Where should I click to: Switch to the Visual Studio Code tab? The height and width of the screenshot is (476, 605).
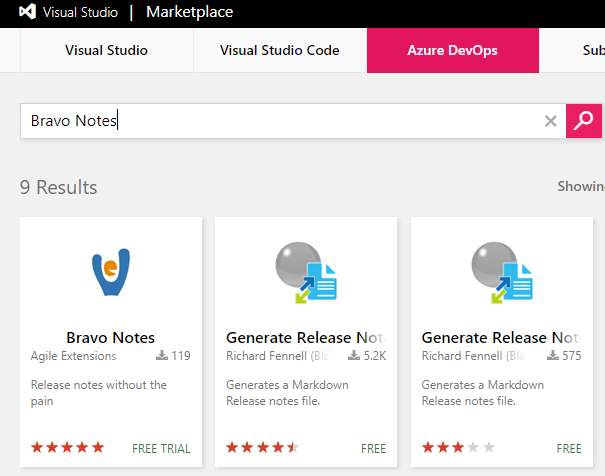(x=280, y=50)
